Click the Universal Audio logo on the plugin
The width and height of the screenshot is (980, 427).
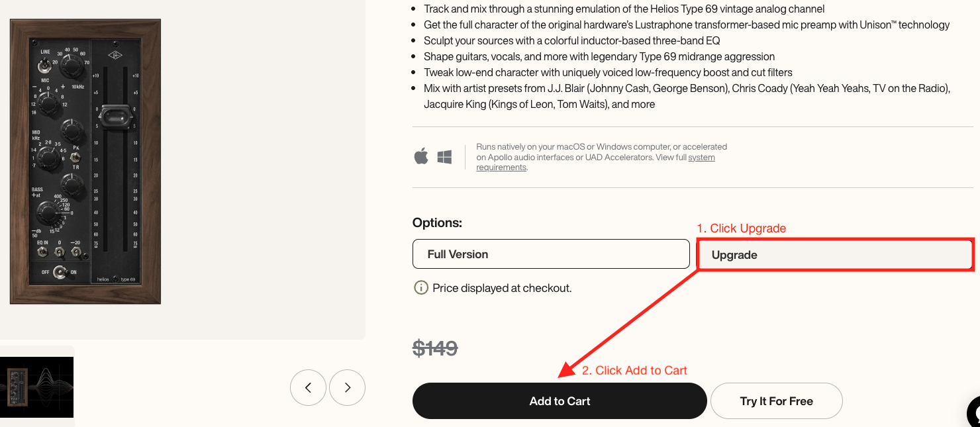[116, 56]
